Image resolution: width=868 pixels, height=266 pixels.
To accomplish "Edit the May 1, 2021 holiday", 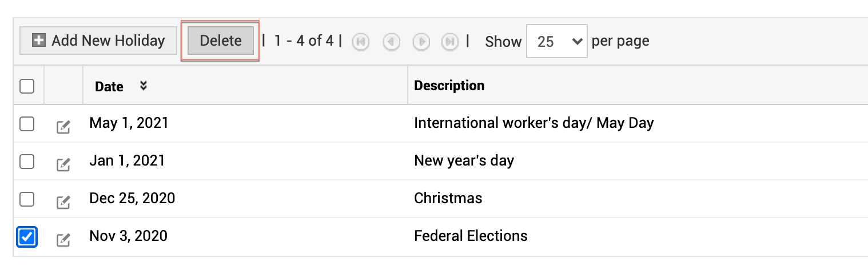I will (63, 127).
